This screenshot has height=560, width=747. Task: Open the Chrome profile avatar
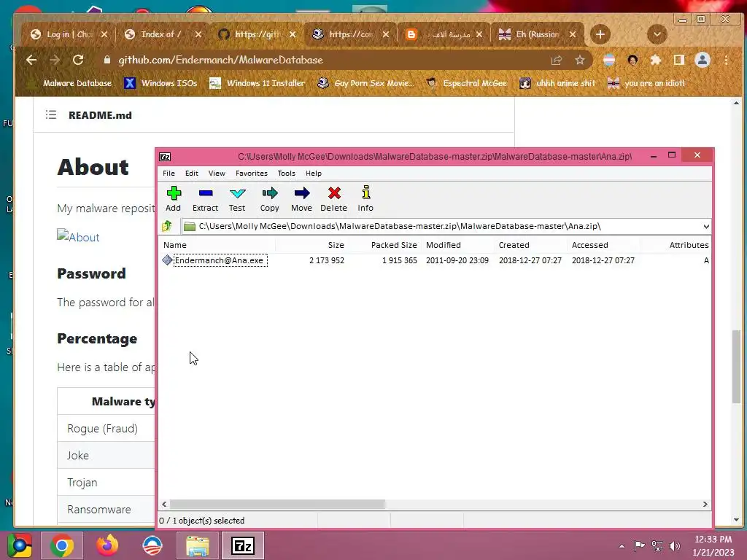point(703,60)
